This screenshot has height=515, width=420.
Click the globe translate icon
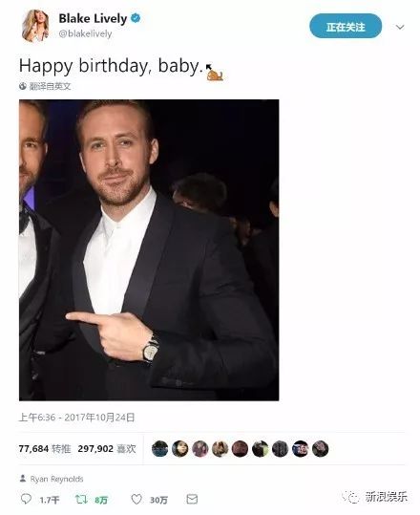pyautogui.click(x=23, y=86)
